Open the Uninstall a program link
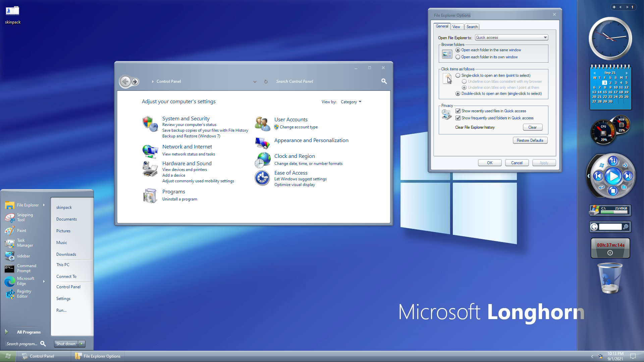Viewport: 644px width, 362px height. (179, 199)
